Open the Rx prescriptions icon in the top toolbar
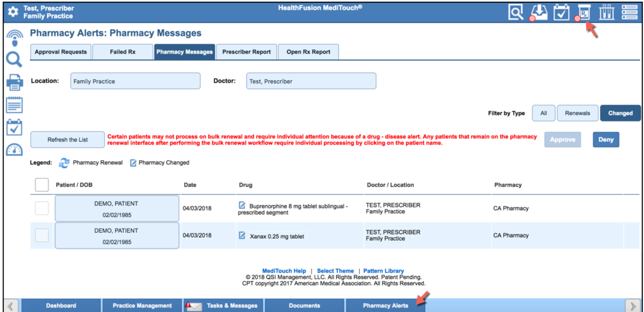 584,12
